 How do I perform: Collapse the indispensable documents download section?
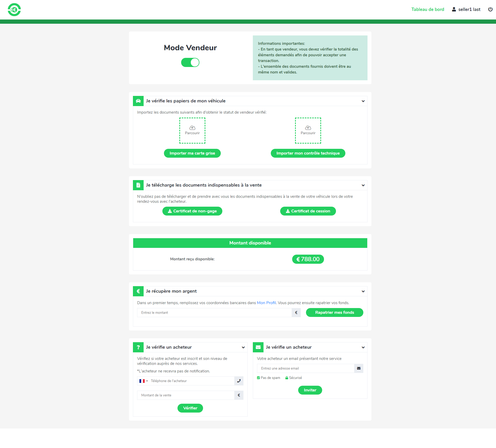[363, 185]
